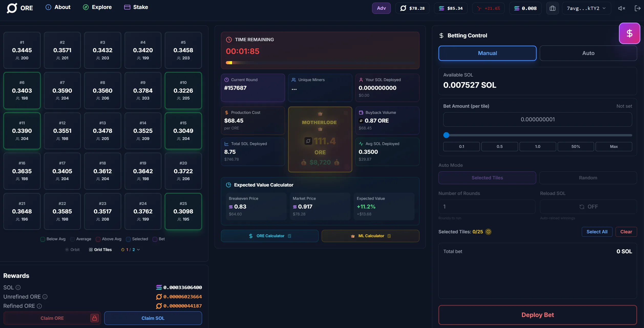The image size is (644, 328).
Task: Click the ORE logo in the top left
Action: pyautogui.click(x=20, y=8)
